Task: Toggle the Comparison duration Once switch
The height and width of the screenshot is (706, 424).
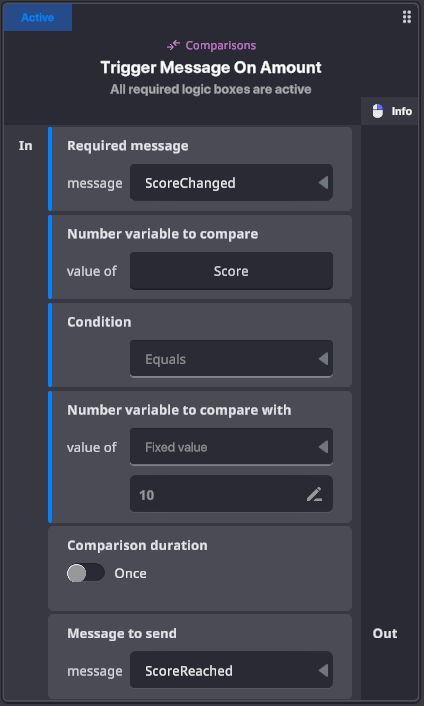Action: tap(86, 573)
